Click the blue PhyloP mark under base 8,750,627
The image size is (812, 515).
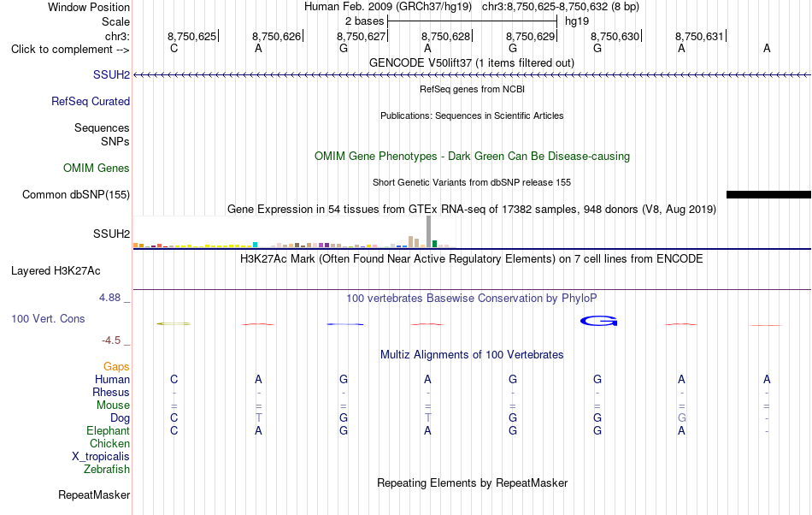point(345,324)
